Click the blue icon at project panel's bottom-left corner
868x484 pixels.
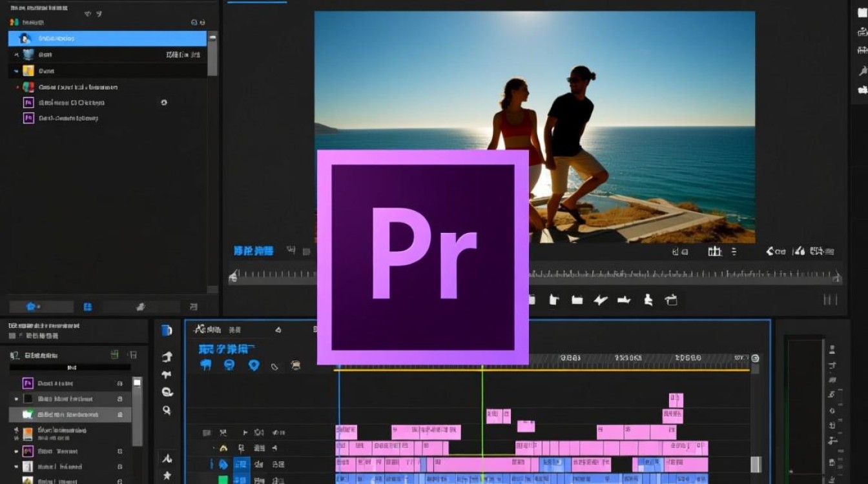[30, 307]
